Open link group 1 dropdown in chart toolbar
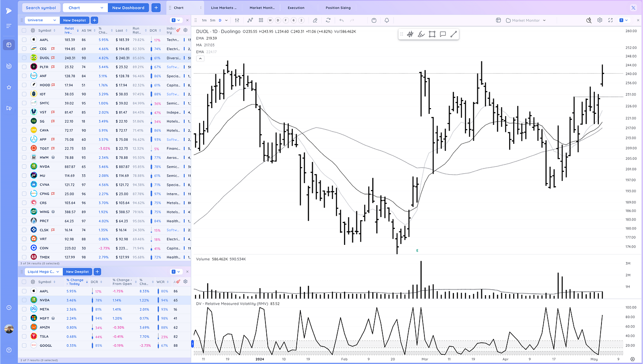The height and width of the screenshot is (364, 643). coord(624,20)
